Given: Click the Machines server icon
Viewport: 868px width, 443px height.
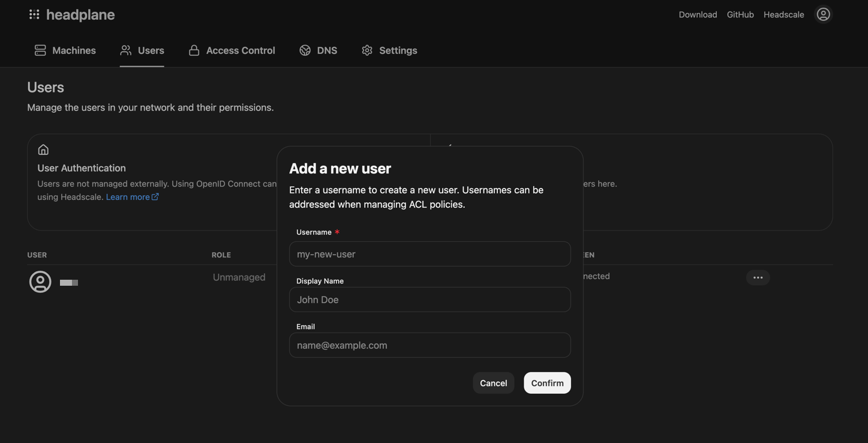Looking at the screenshot, I should 40,50.
